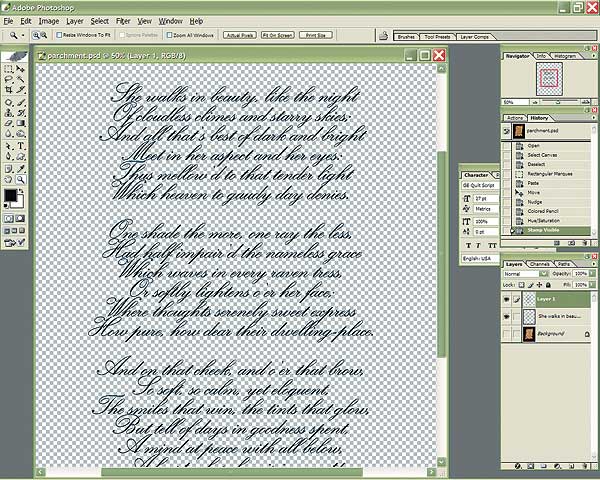Select the Hue/Saturation history state
Screen dimensions: 600x480
(551, 221)
